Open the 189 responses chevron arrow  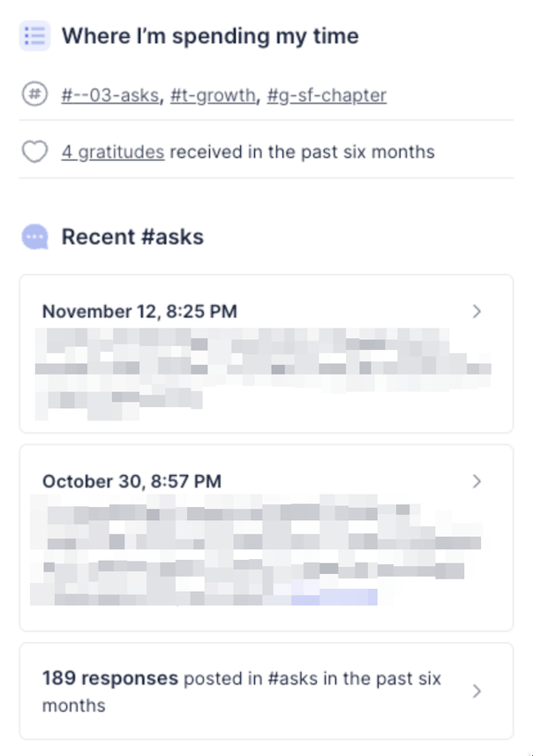coord(477,691)
